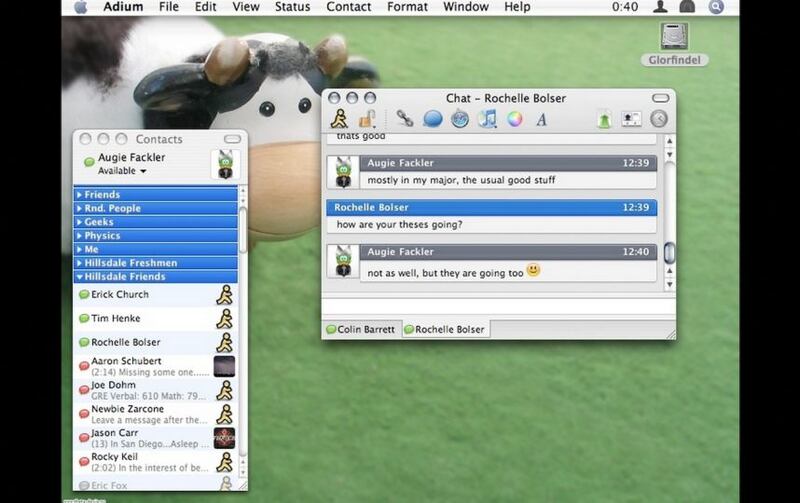Click the iTunes music note toolbar icon
This screenshot has width=800, height=503.
487,119
